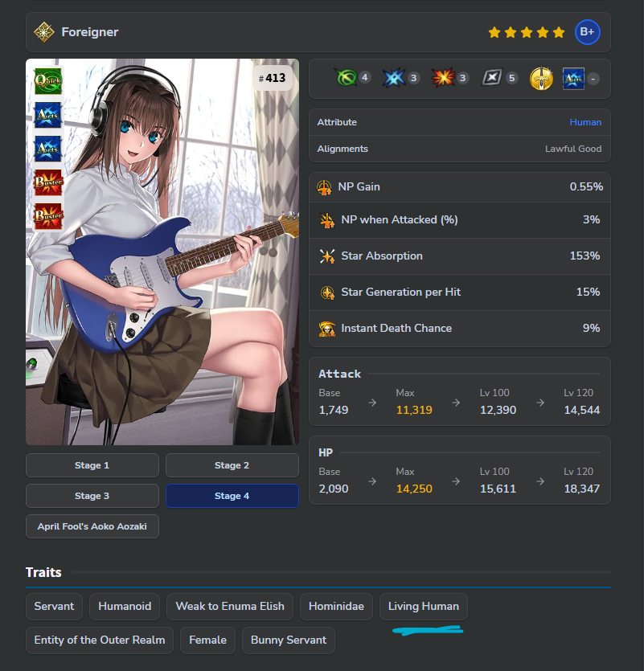Viewport: 644px width, 671px height.
Task: Click the max attack value 11,319
Action: point(414,410)
